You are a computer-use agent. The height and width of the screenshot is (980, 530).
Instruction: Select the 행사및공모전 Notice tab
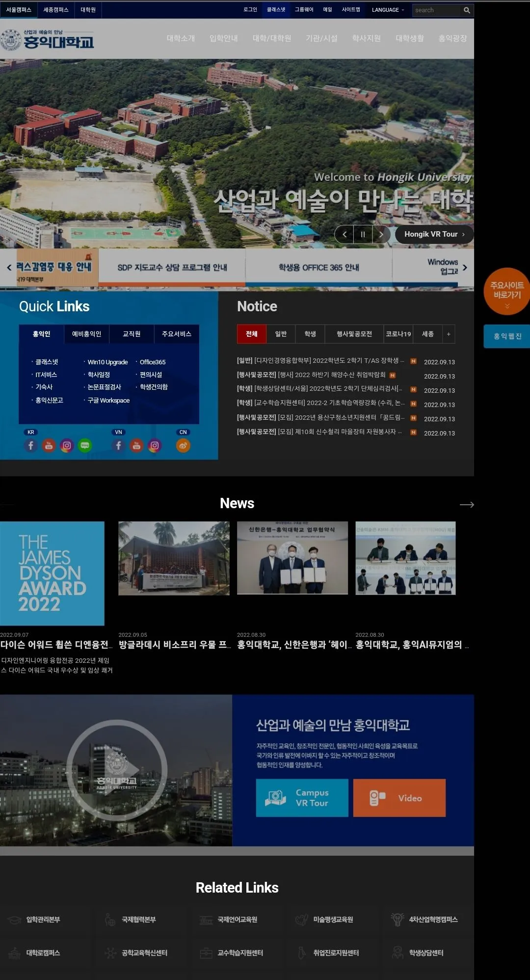(354, 334)
